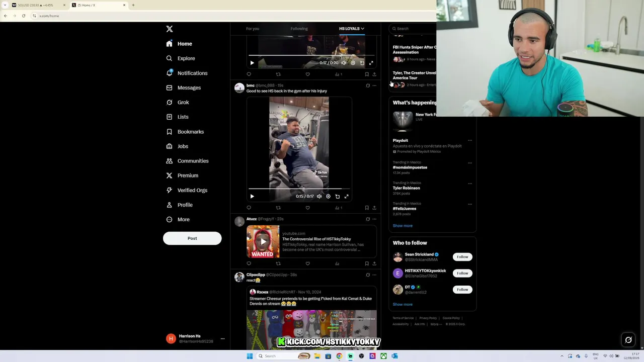The width and height of the screenshot is (644, 362).
Task: Click Grok icon on bmc's post
Action: pyautogui.click(x=368, y=85)
